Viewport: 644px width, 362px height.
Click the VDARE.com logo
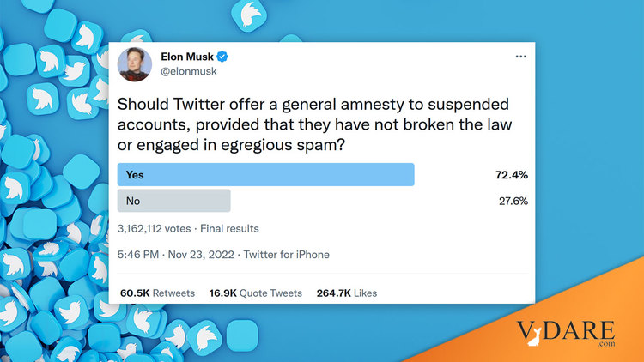tap(566, 334)
